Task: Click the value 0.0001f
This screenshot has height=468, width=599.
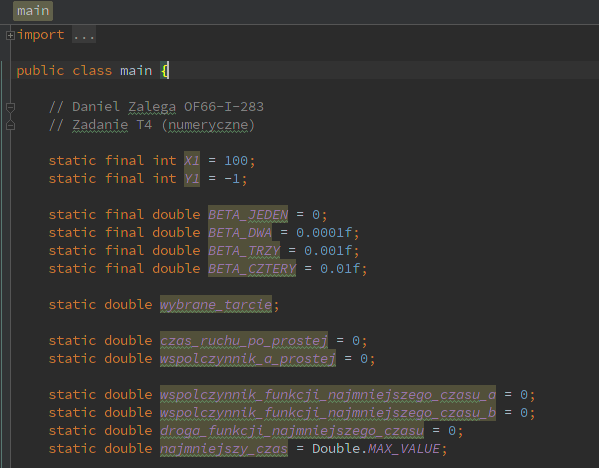Action: pos(324,233)
